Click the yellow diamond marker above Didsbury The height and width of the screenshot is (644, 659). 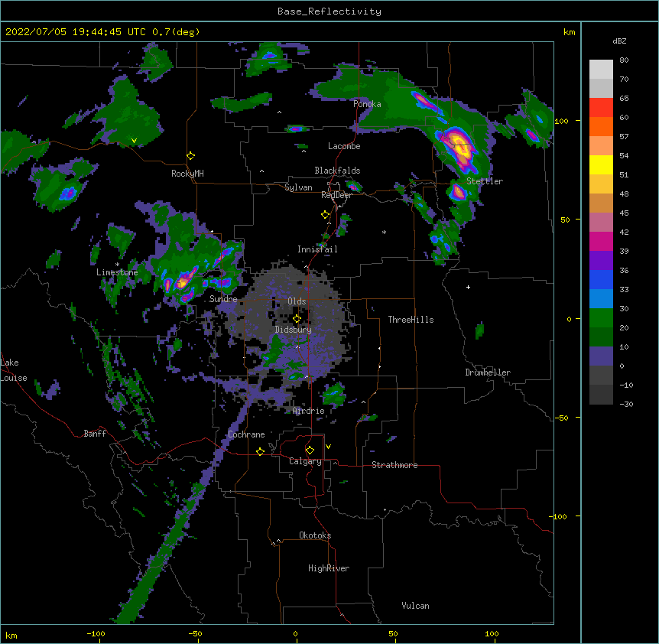297,319
